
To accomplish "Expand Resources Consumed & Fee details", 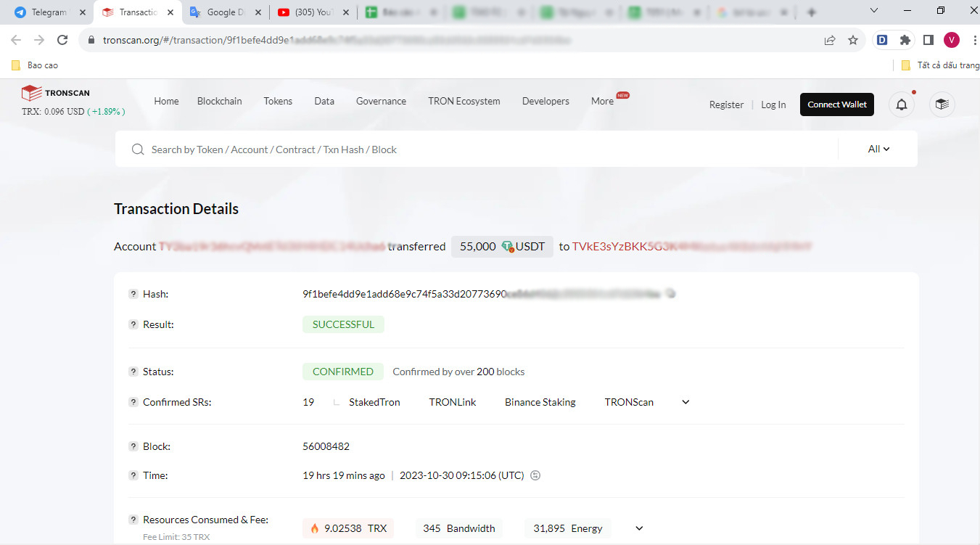I will [639, 528].
